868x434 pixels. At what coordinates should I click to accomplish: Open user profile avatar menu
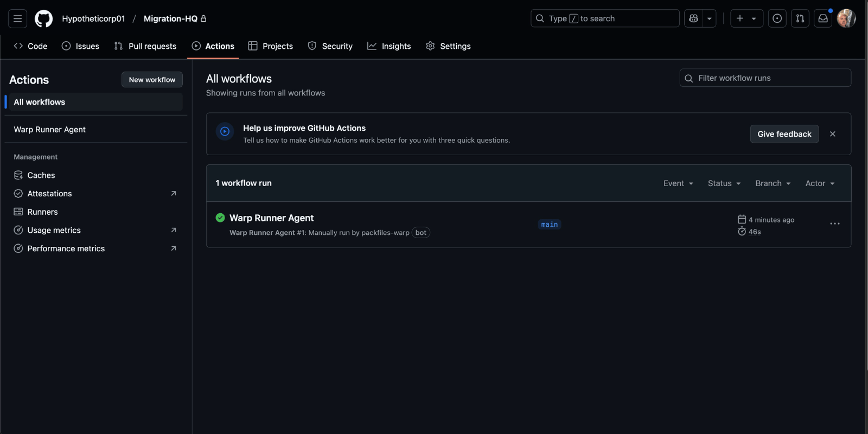[x=846, y=18]
